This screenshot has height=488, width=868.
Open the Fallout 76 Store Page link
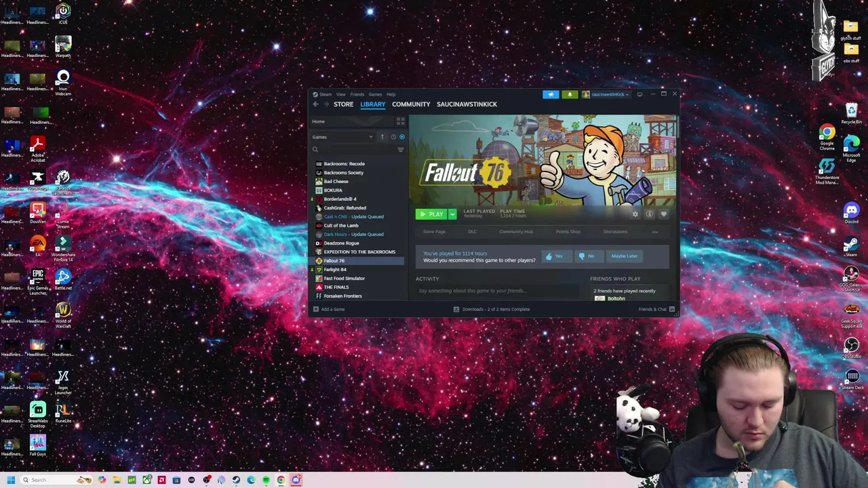tap(434, 232)
